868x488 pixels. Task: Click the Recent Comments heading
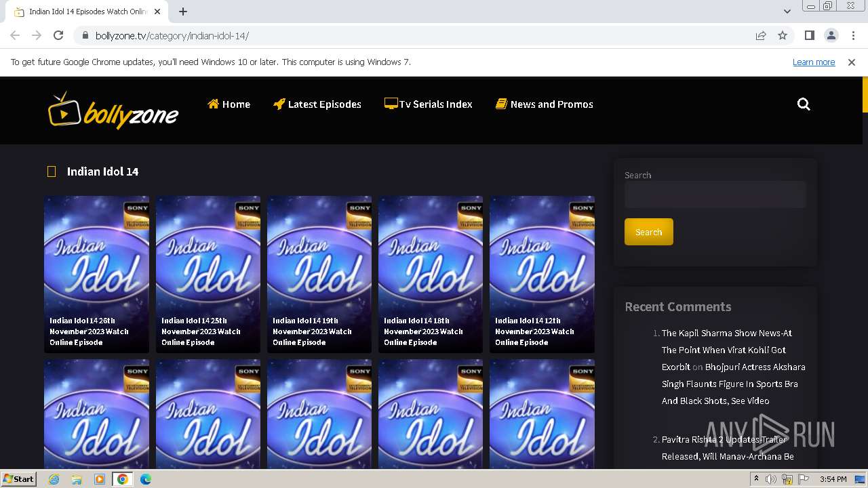(678, 307)
